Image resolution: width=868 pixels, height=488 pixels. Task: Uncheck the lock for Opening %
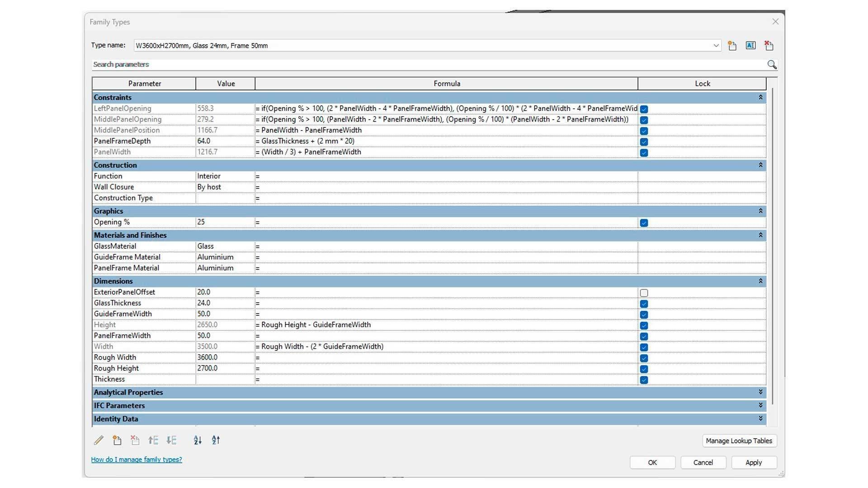(644, 223)
